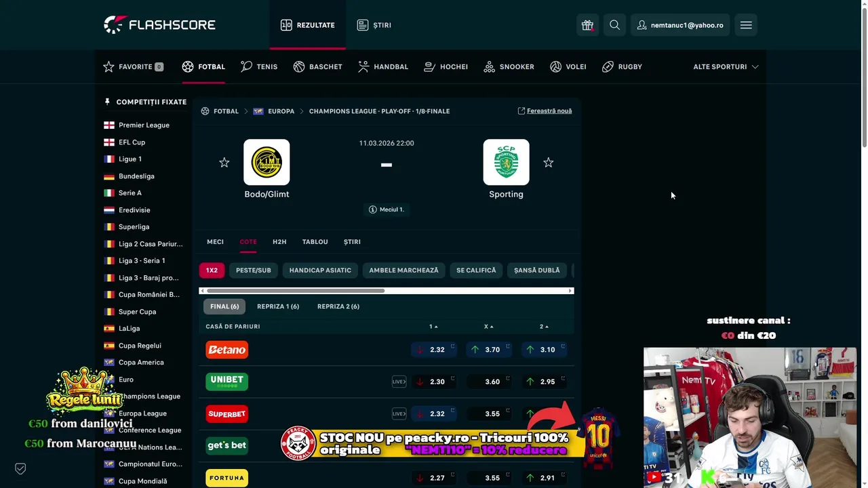Click the Superbet bookmaker logo

click(227, 414)
